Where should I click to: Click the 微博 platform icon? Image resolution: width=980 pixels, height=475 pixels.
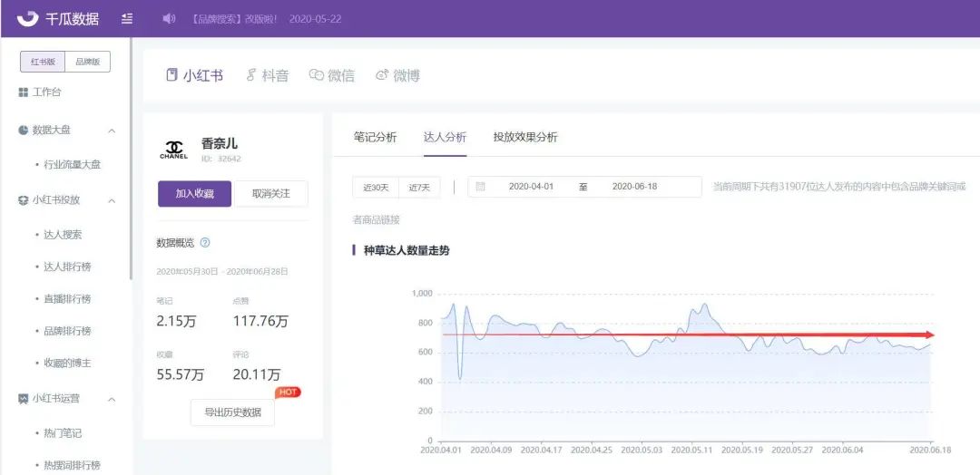[382, 75]
